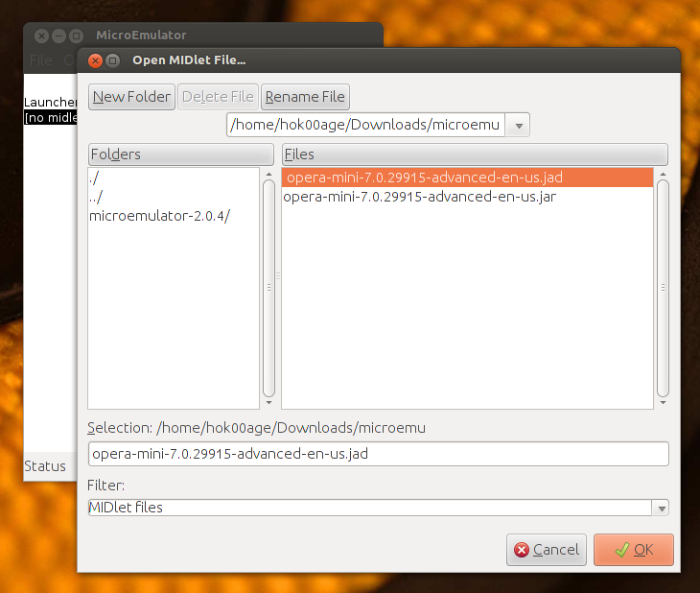Click the Files column header
This screenshot has width=700, height=593.
click(x=475, y=154)
